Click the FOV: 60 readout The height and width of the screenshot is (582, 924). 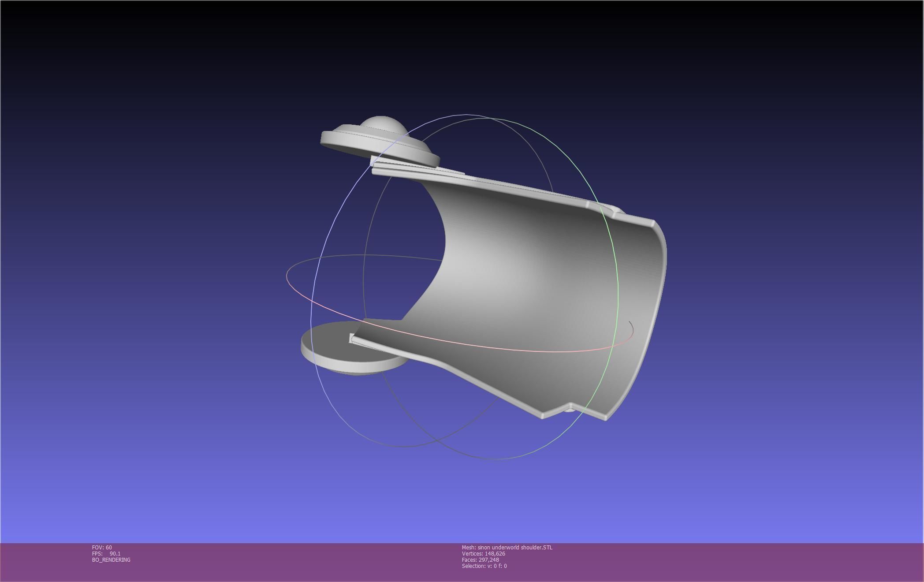pos(102,548)
